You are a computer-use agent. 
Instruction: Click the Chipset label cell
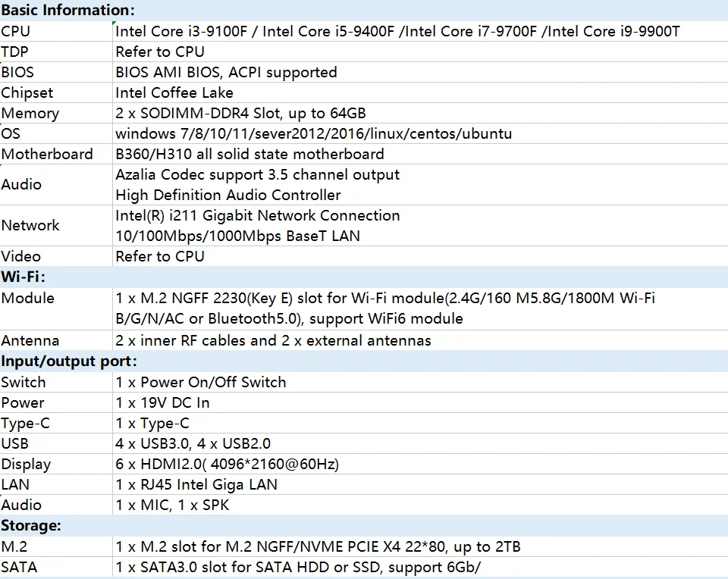tap(55, 92)
